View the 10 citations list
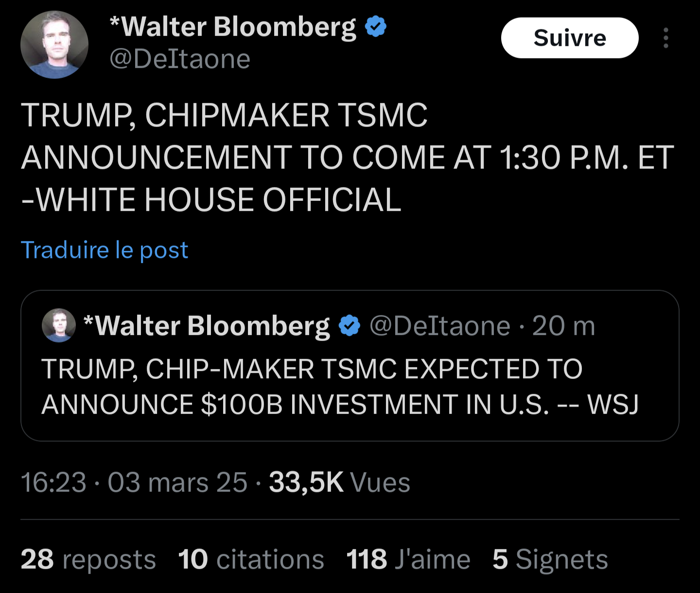This screenshot has height=593, width=700. pos(251,559)
